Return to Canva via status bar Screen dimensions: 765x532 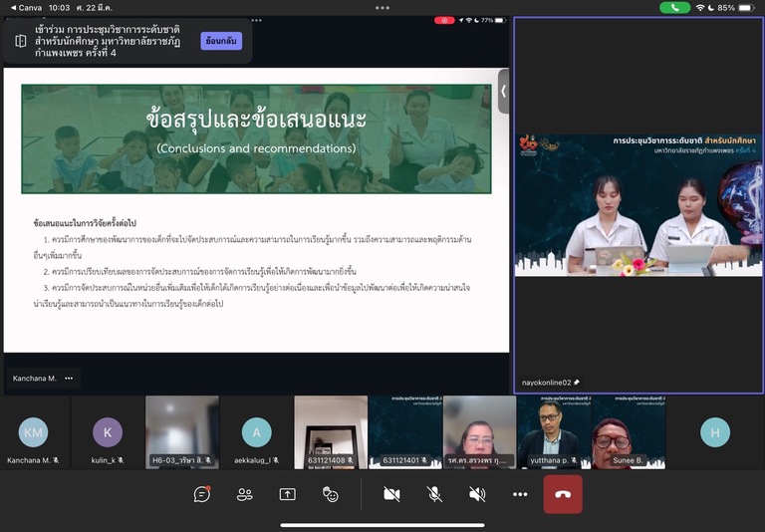coord(26,8)
